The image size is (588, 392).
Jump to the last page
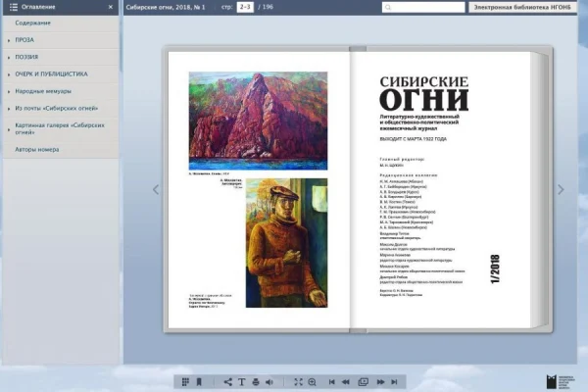[x=394, y=381]
